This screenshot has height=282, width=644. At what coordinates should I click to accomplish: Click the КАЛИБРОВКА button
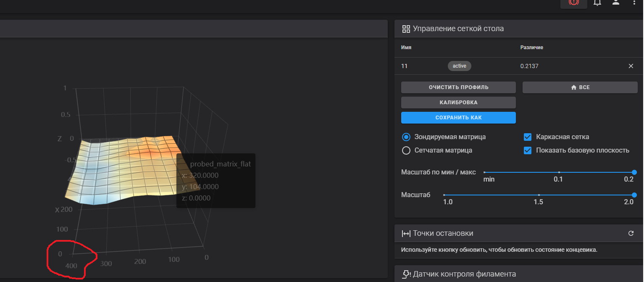458,103
